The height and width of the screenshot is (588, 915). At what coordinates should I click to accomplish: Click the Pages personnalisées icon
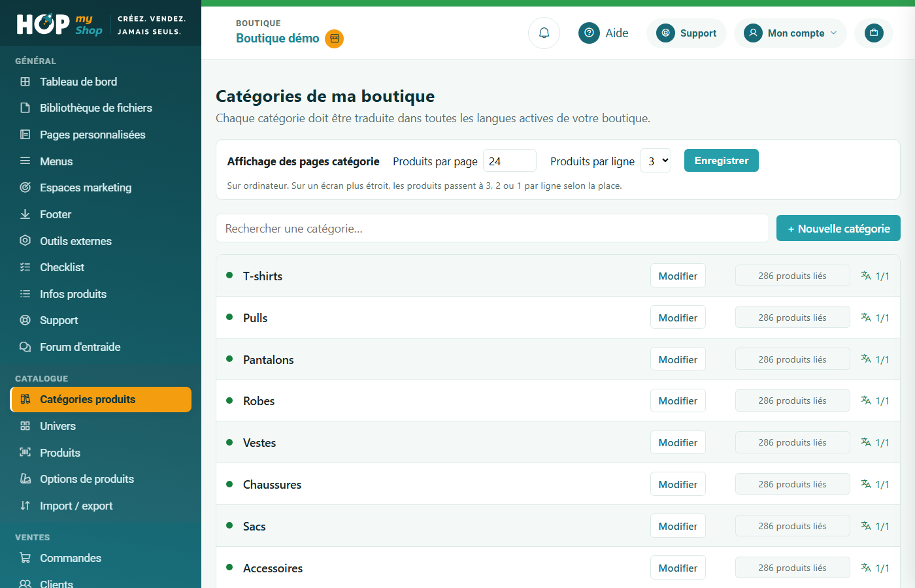pos(25,135)
